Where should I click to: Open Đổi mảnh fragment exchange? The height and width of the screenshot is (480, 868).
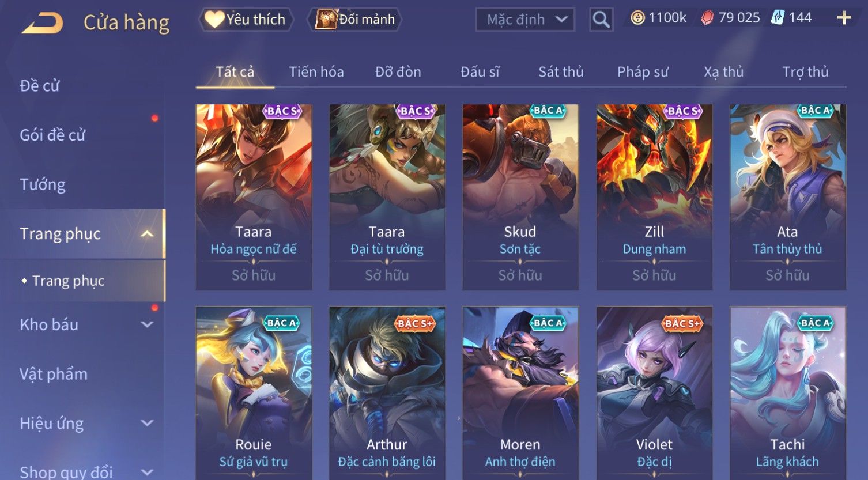pyautogui.click(x=355, y=20)
